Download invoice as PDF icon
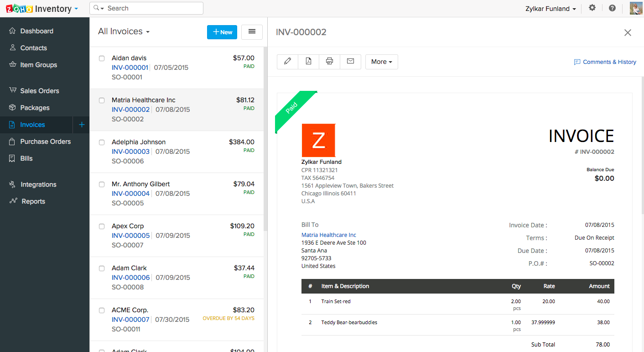644x352 pixels. pyautogui.click(x=308, y=62)
